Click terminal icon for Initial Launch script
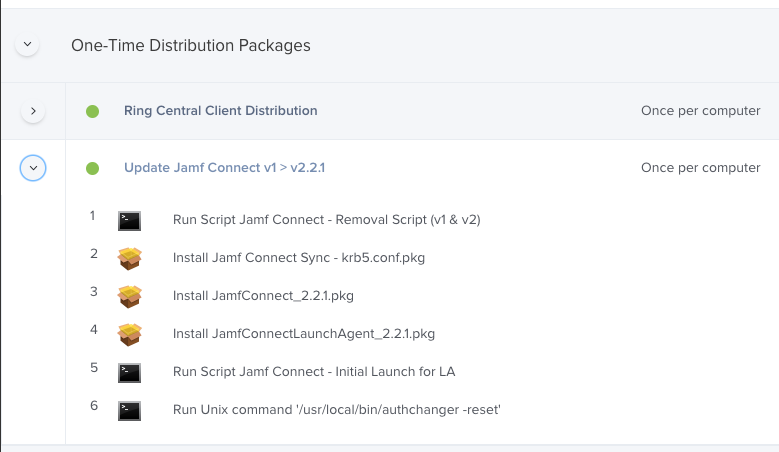 pos(129,373)
